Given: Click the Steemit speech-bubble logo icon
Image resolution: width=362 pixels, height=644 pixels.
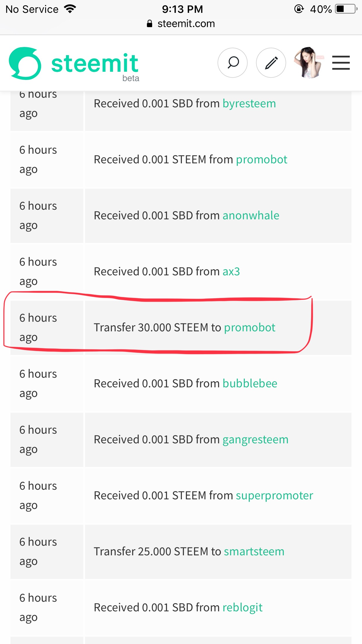Looking at the screenshot, I should pyautogui.click(x=25, y=63).
